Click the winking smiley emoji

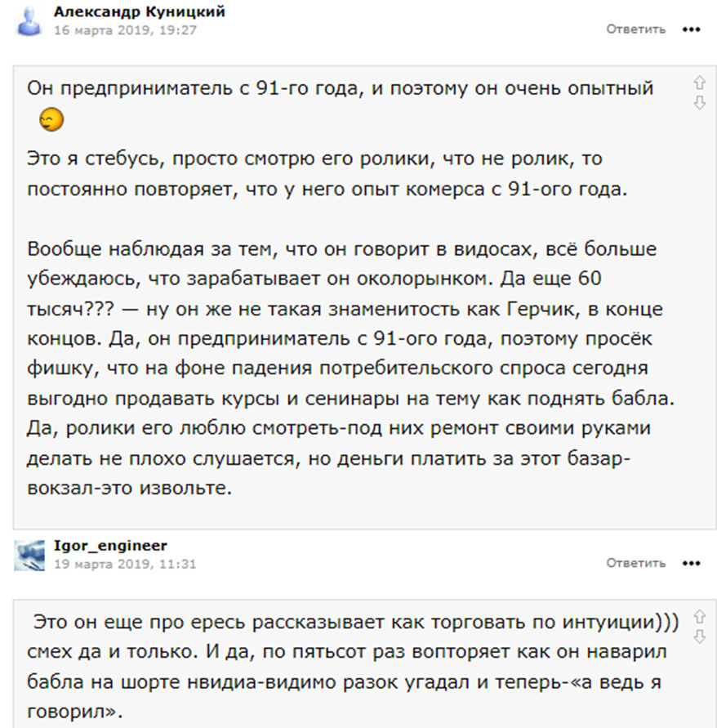click(x=51, y=119)
